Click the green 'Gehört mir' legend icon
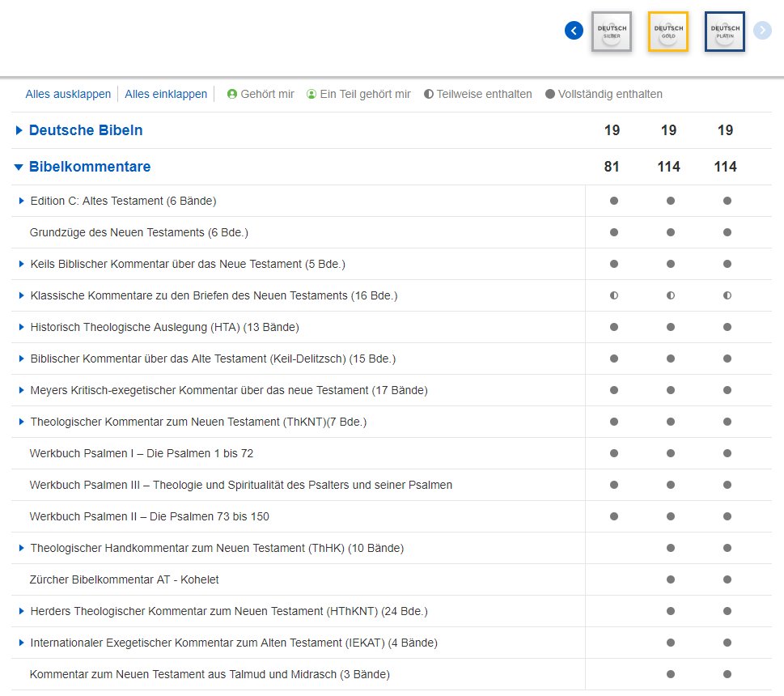 click(x=231, y=94)
